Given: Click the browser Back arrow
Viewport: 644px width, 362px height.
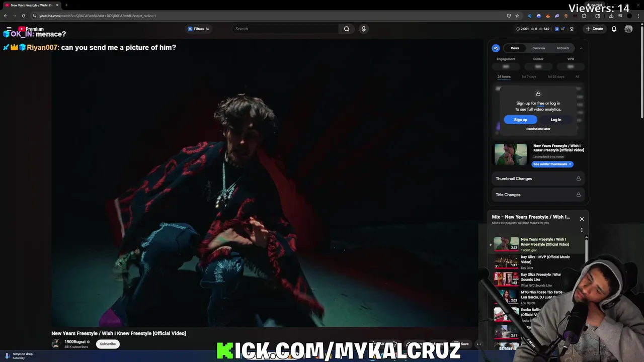Looking at the screenshot, I should [6, 16].
